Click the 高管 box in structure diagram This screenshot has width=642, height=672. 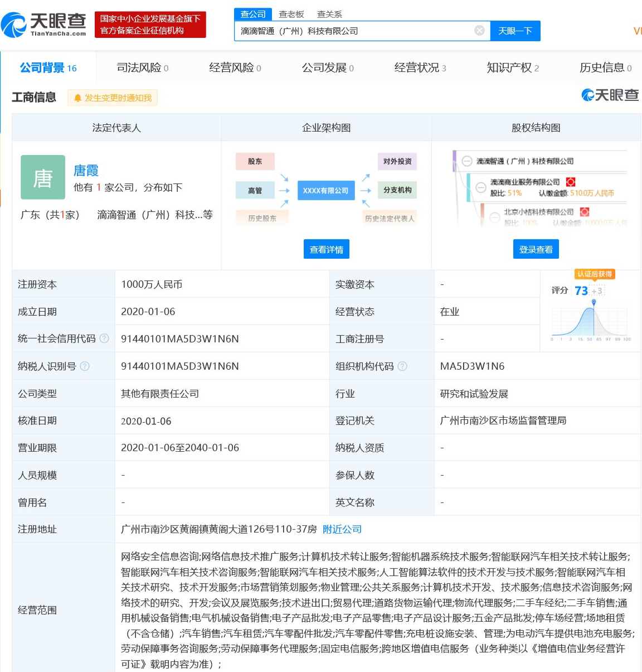click(x=255, y=190)
